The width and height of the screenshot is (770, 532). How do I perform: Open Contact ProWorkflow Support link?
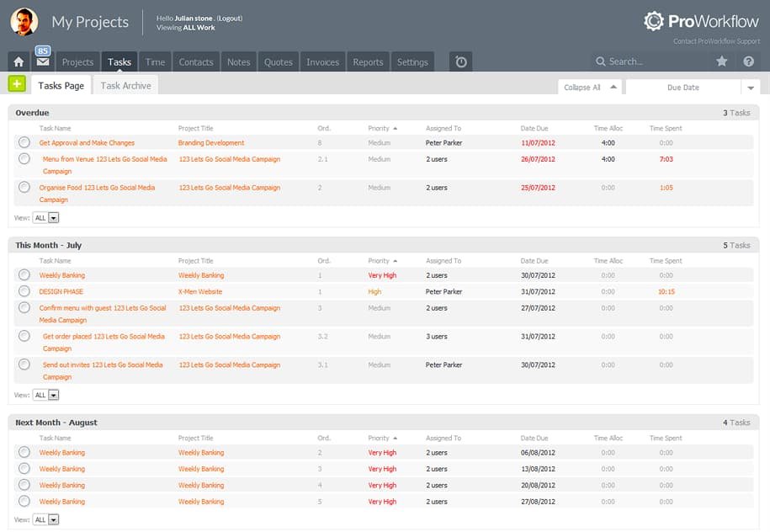(716, 41)
